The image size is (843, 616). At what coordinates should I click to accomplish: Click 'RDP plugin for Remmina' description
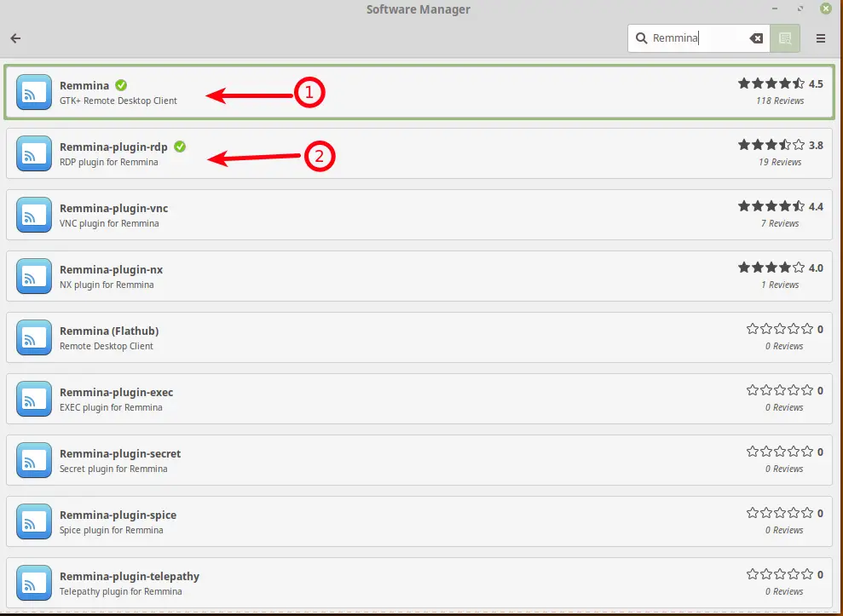coord(108,162)
